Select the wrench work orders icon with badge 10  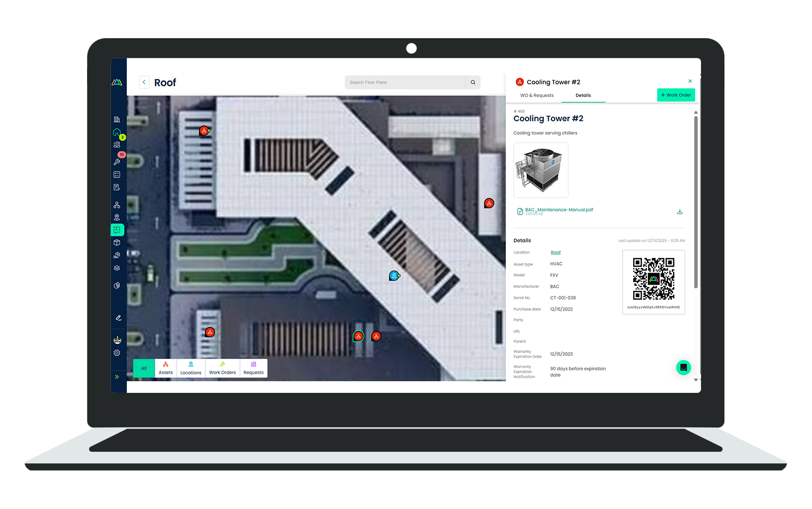tap(117, 162)
